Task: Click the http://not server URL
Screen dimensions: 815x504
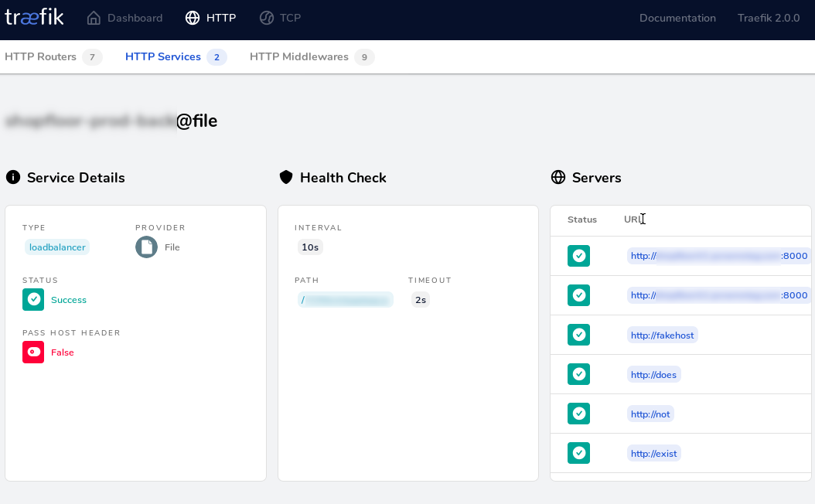Action: (650, 414)
